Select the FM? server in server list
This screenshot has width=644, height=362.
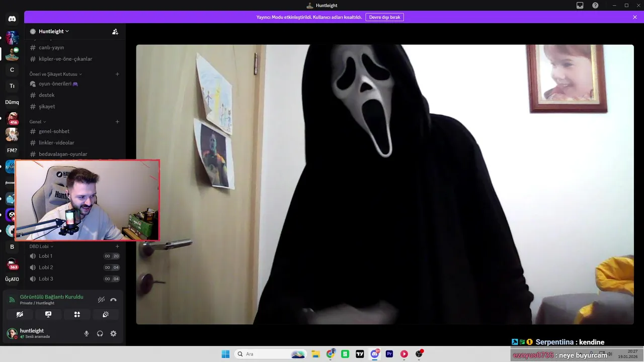[x=12, y=150]
